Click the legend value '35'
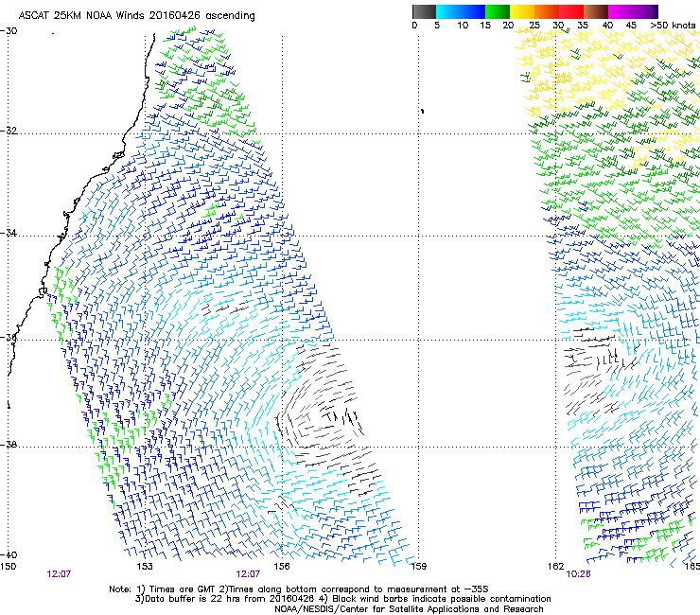Viewport: 700px width, 615px height. (x=583, y=26)
